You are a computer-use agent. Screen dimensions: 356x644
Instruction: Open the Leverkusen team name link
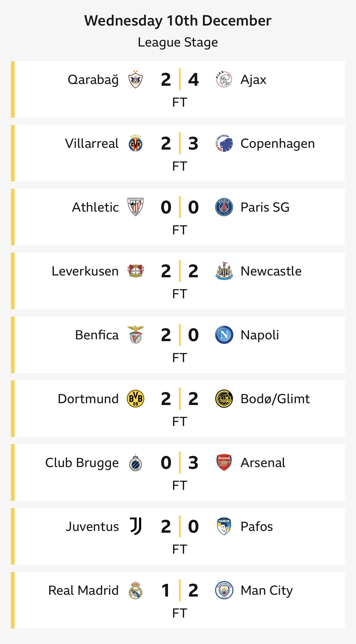click(x=85, y=271)
